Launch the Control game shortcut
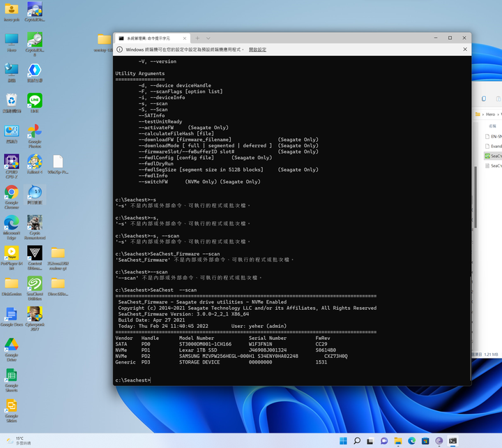This screenshot has height=448, width=502. (35, 257)
